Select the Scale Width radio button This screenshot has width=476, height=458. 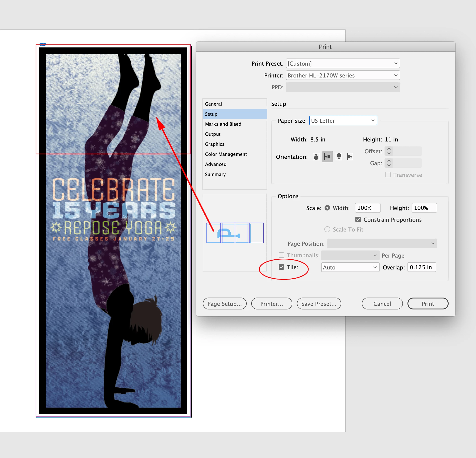coord(327,208)
